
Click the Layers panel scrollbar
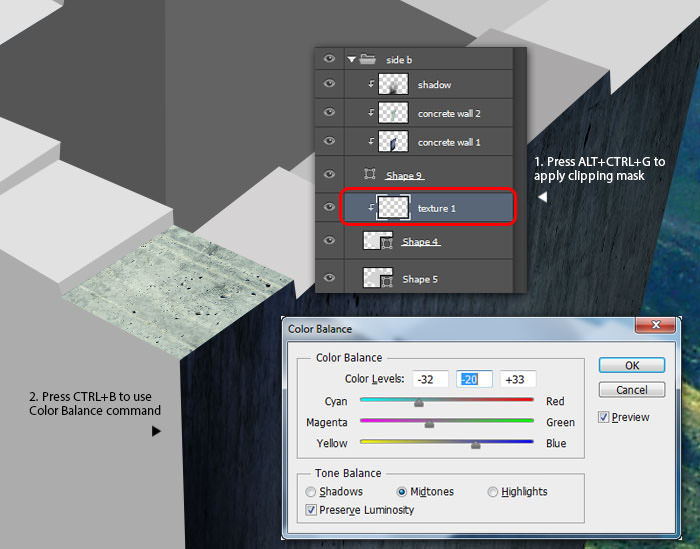click(x=520, y=170)
